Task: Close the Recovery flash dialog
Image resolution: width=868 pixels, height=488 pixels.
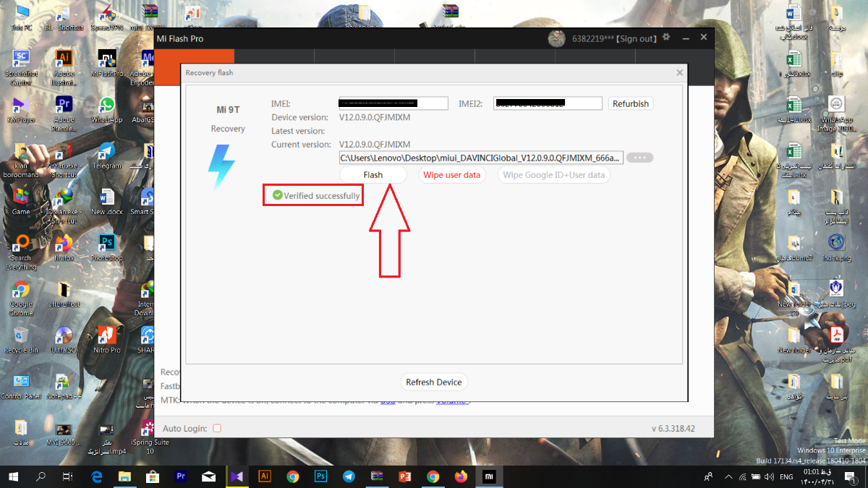Action: point(679,72)
